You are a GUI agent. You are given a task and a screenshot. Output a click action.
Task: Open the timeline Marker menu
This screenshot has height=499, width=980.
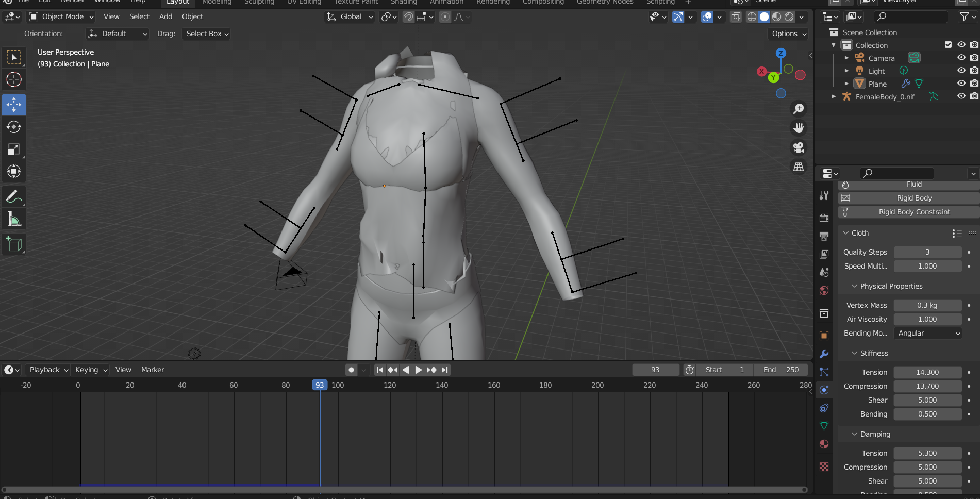[153, 370]
